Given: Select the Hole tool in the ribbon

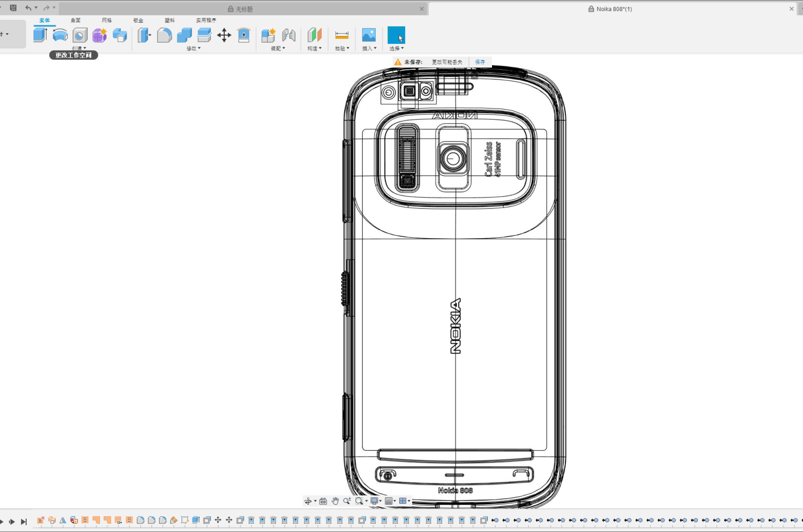Looking at the screenshot, I should 80,35.
